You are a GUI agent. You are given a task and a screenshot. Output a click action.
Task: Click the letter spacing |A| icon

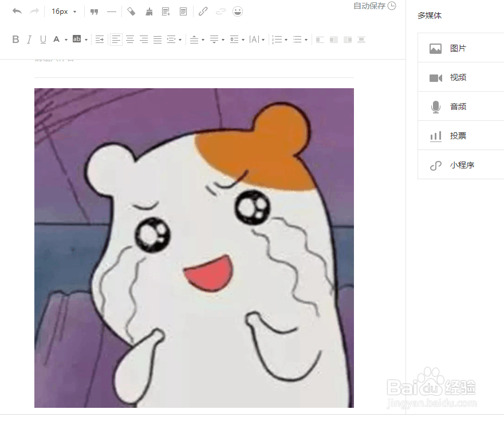[x=254, y=40]
